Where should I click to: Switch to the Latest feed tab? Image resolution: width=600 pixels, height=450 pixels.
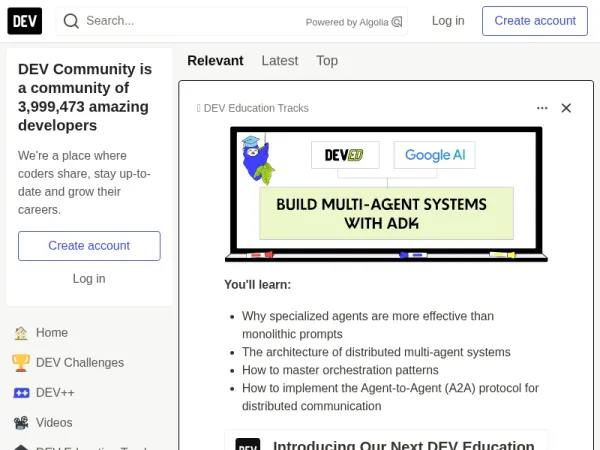280,60
